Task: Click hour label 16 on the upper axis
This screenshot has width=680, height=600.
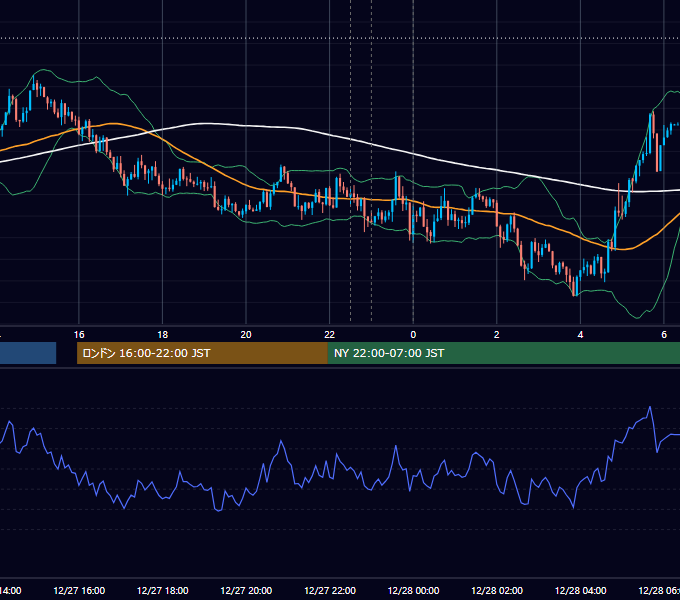Action: coord(79,335)
